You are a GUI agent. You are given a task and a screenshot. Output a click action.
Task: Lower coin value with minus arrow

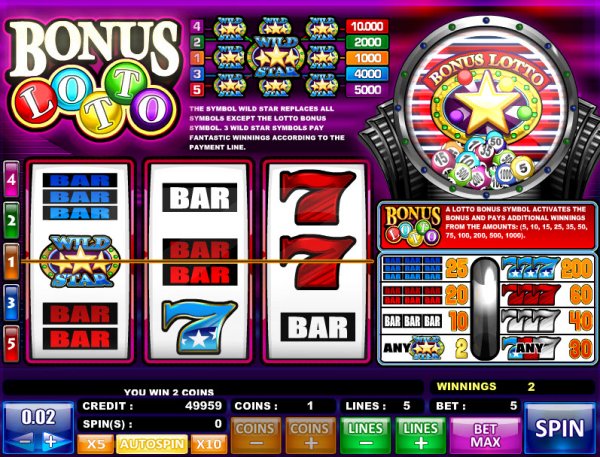(x=24, y=441)
